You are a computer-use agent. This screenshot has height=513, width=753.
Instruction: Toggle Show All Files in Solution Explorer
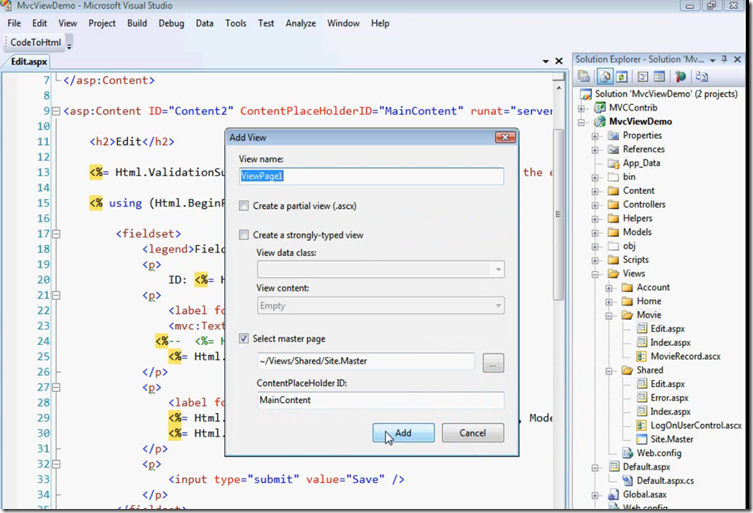605,76
